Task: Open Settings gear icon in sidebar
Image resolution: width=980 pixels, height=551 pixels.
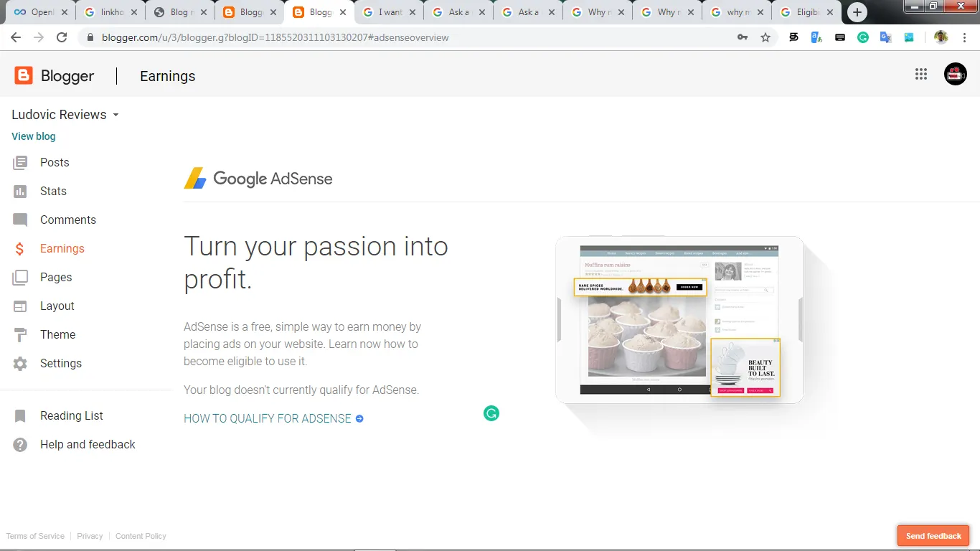Action: [x=20, y=364]
